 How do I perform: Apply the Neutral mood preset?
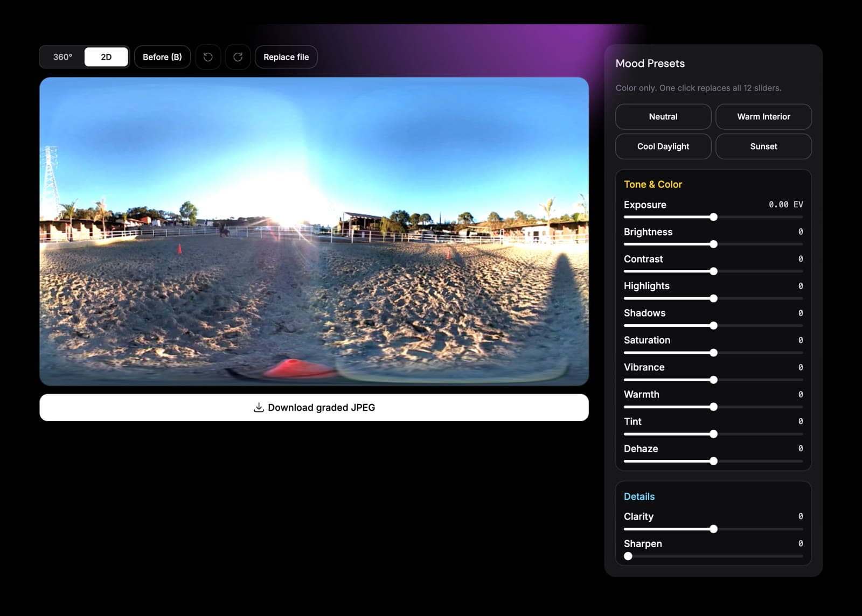[x=663, y=117]
